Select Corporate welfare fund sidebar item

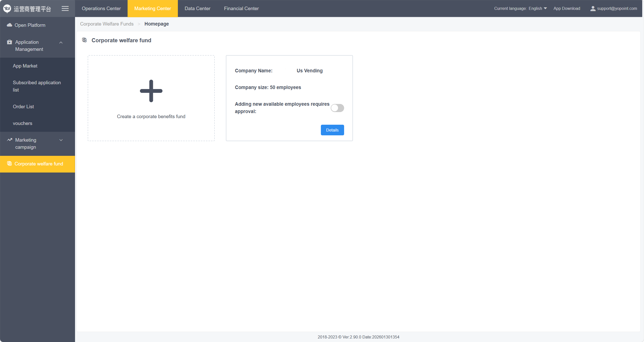37,164
